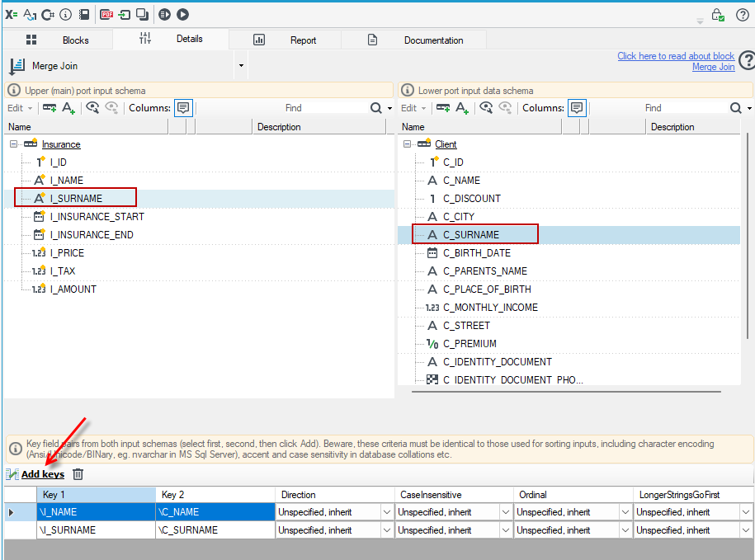The image size is (755, 560).
Task: Select the I_PRICE field
Action: pyautogui.click(x=67, y=253)
